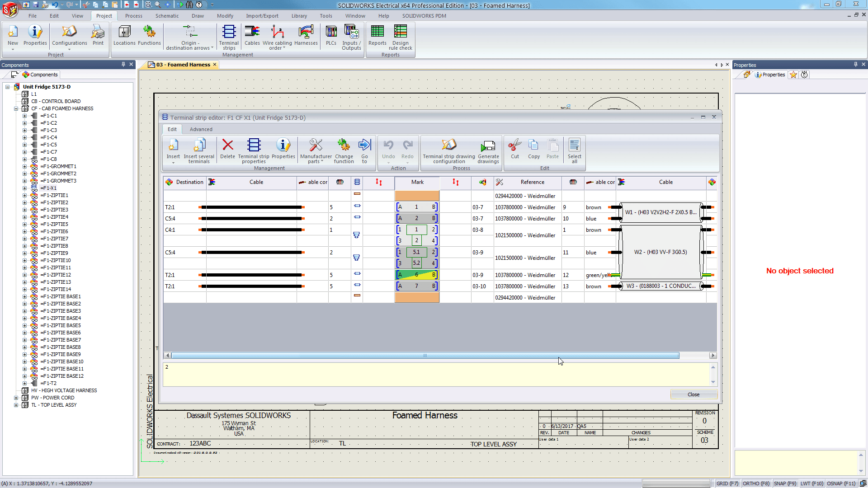Switch to the Advanced tab

(x=201, y=129)
